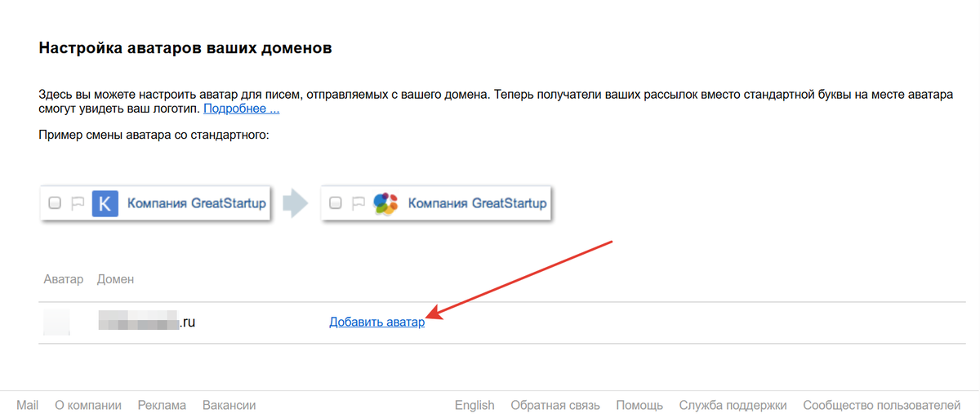980x418 pixels.
Task: Switch language via the English link
Action: coord(474,405)
